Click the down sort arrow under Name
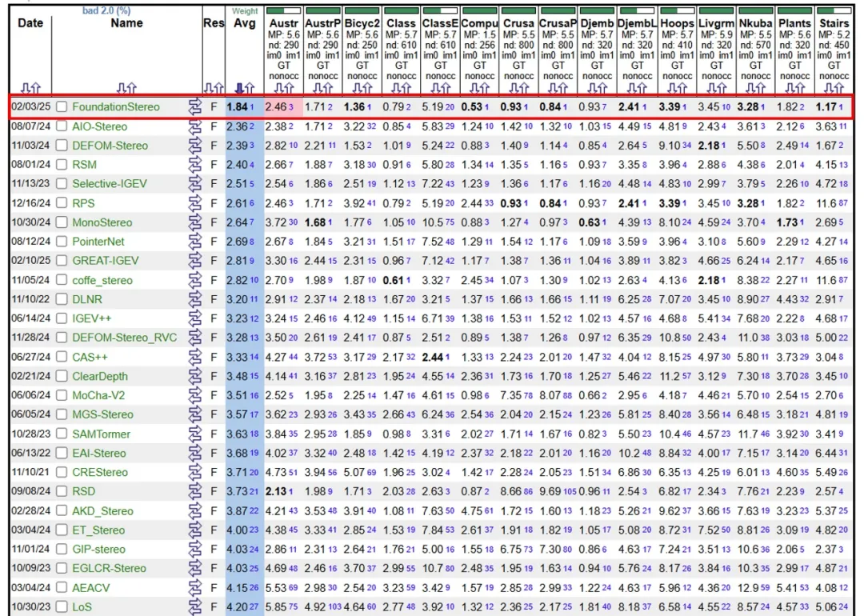Viewport: 864px width, 616px height. pyautogui.click(x=122, y=88)
